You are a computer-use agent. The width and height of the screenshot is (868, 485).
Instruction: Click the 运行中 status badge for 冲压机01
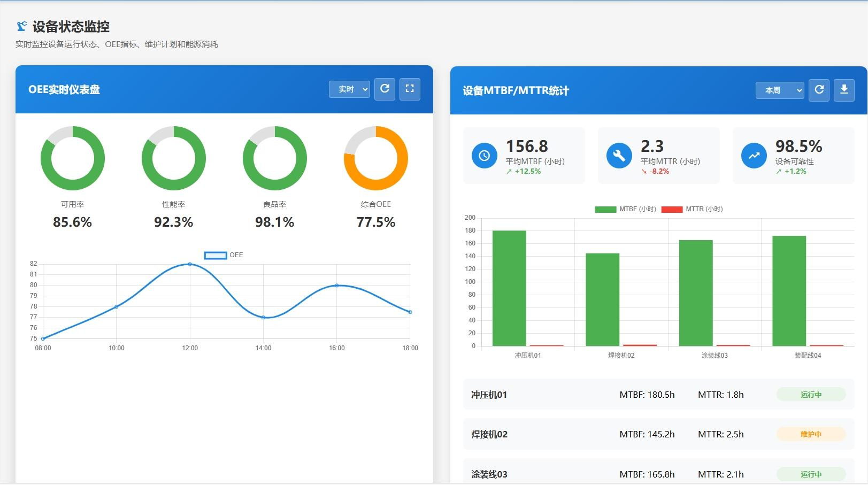pos(811,395)
